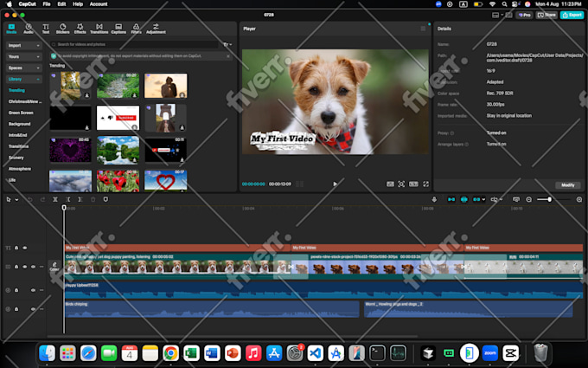588x368 pixels.
Task: Toggle visibility eye on text track
Action: coord(25,248)
